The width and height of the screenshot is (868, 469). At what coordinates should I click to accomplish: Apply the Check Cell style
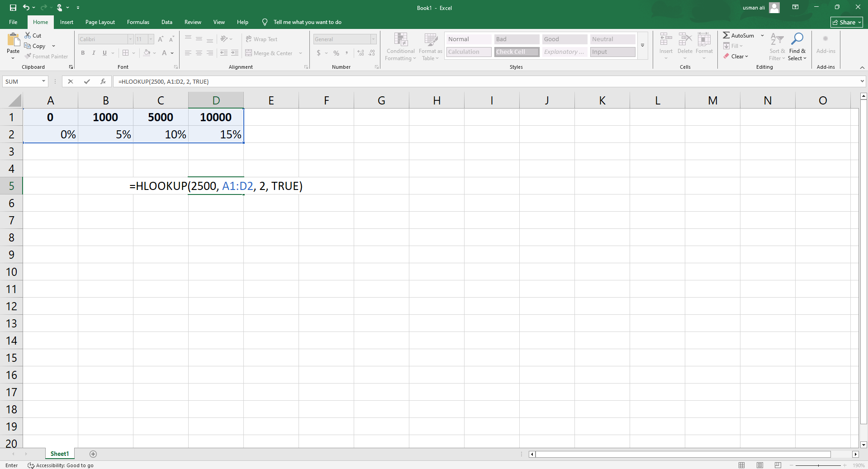(x=517, y=52)
